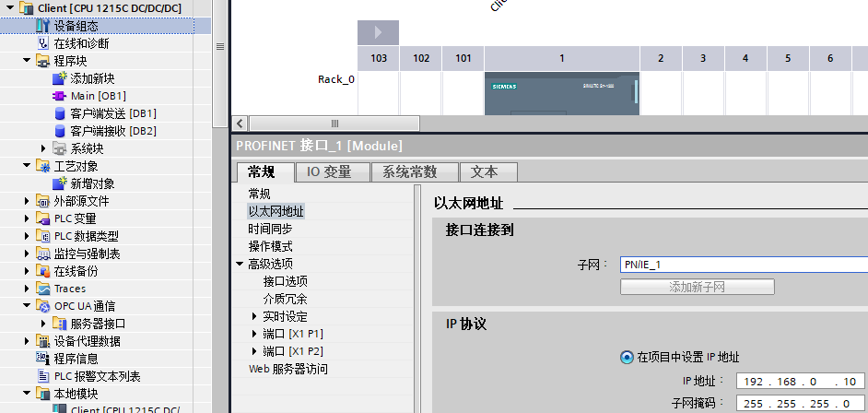
Task: Select 在项目中设置 IP 地址 radio button
Action: pos(627,358)
